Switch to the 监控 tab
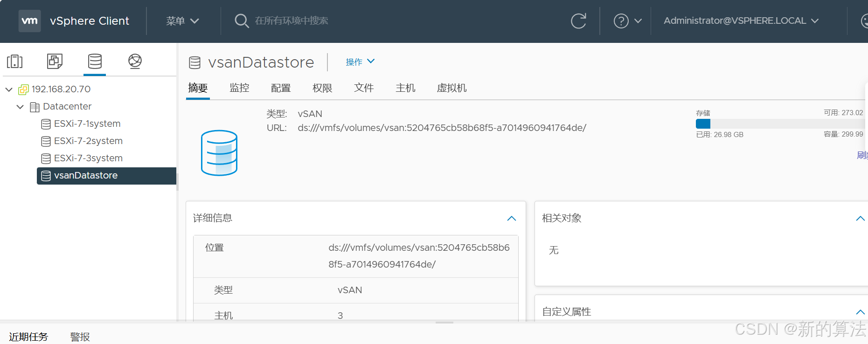 tap(239, 88)
